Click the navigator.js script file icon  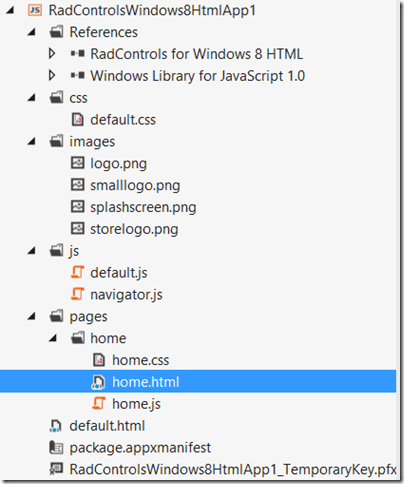pyautogui.click(x=78, y=294)
